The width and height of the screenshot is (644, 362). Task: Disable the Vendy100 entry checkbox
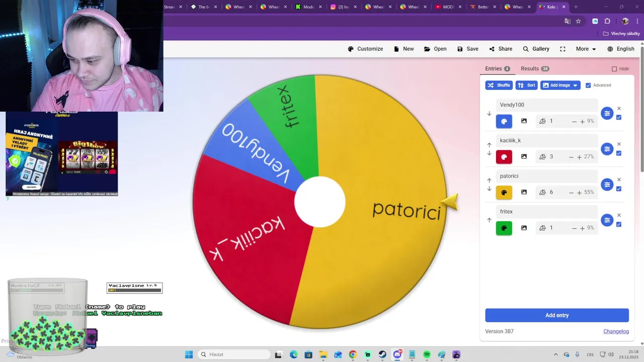[x=619, y=118]
